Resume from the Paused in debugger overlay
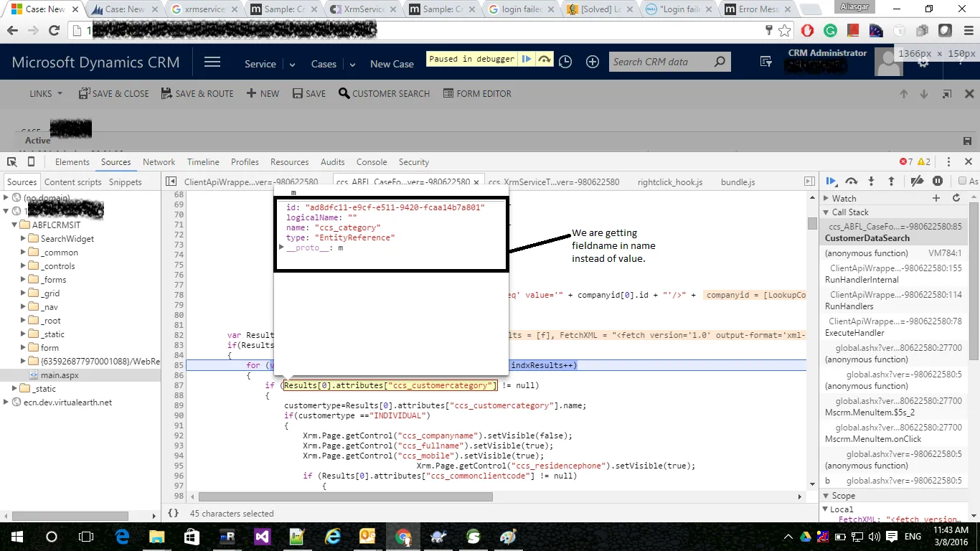The width and height of the screenshot is (980, 551). [527, 60]
